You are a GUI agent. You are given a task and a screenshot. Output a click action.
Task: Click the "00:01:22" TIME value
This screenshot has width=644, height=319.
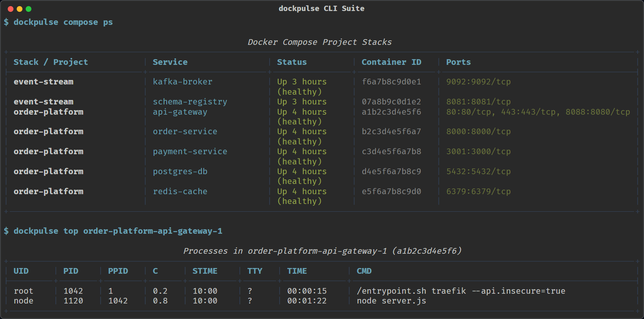[307, 301]
